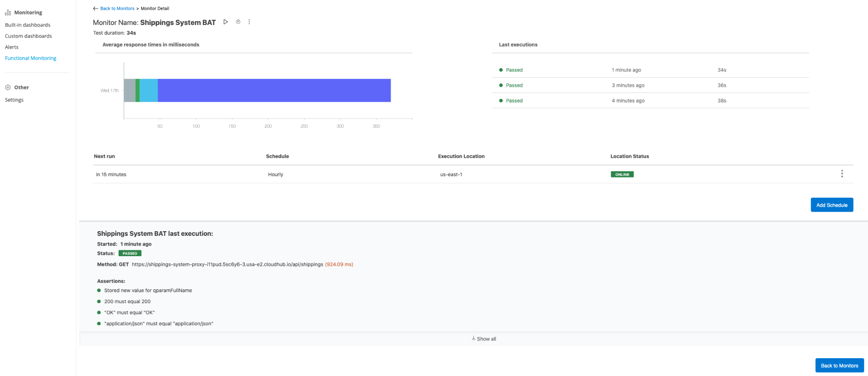This screenshot has width=868, height=376.
Task: Open Custom dashboards in sidebar
Action: pyautogui.click(x=28, y=36)
